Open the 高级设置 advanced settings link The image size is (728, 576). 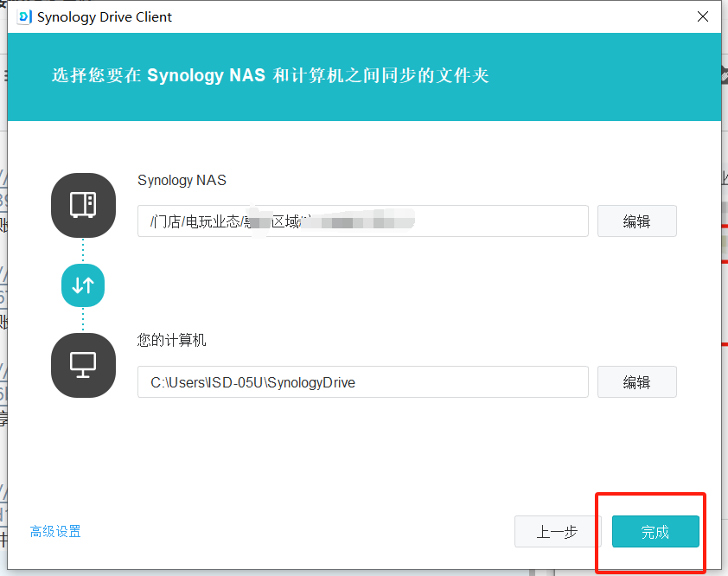click(x=55, y=531)
